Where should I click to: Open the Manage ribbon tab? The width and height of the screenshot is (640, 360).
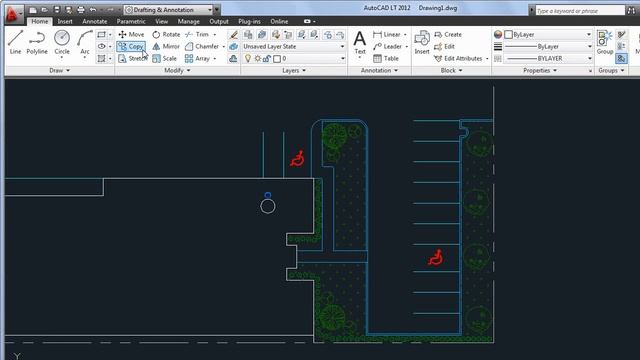coord(189,21)
